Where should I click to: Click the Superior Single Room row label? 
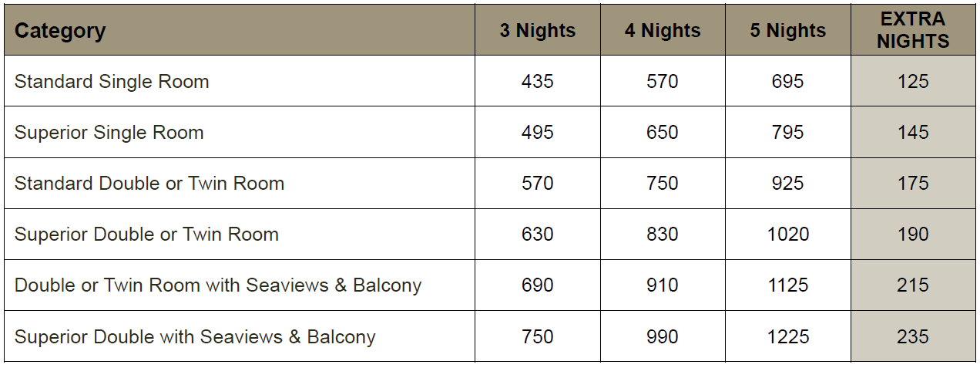[x=109, y=133]
